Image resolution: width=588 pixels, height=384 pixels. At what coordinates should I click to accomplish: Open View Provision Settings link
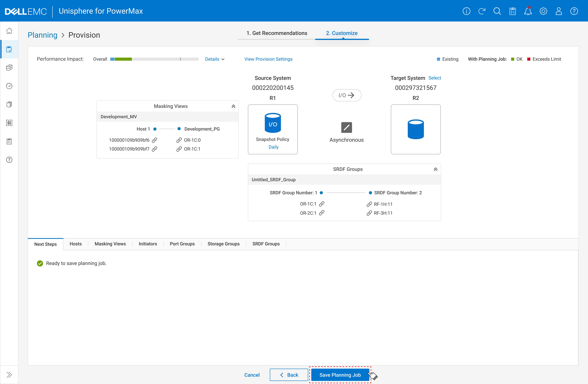268,59
